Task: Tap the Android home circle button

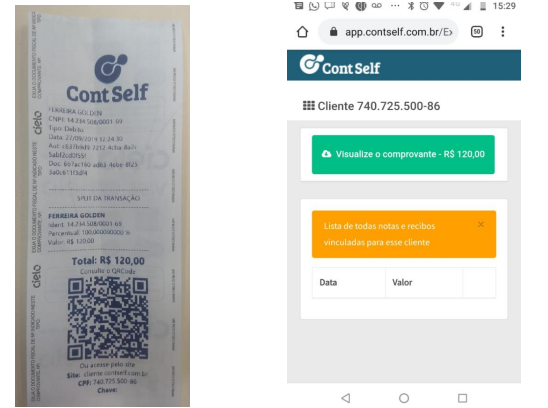Action: tap(404, 398)
